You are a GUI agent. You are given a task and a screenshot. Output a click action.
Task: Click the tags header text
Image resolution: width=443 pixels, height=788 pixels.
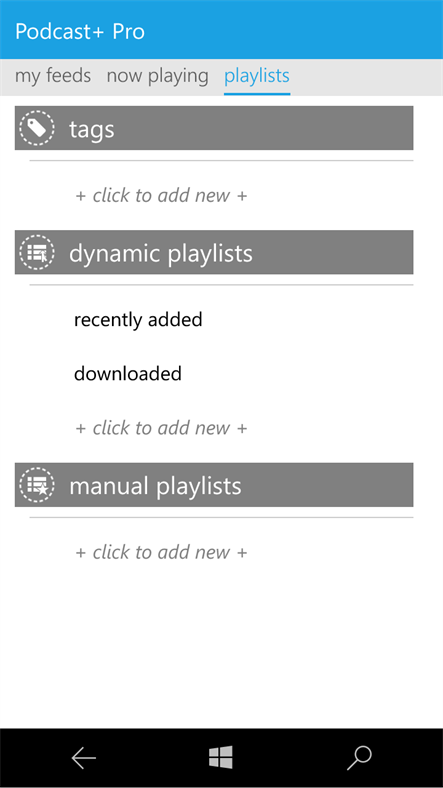click(92, 130)
